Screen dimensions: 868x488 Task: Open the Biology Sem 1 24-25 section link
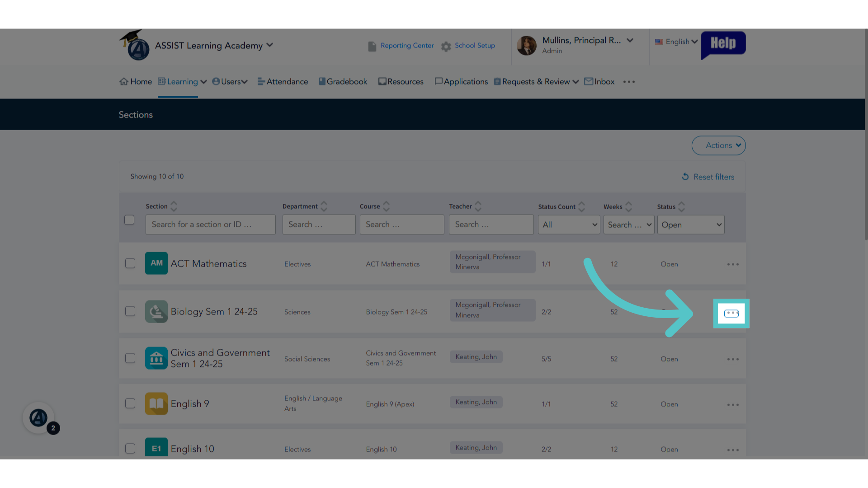[214, 312]
